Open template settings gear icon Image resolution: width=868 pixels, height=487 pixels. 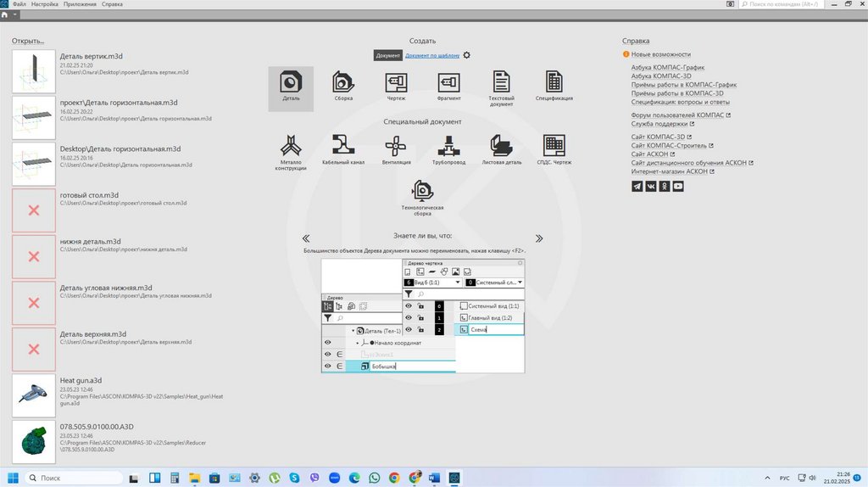pos(467,55)
